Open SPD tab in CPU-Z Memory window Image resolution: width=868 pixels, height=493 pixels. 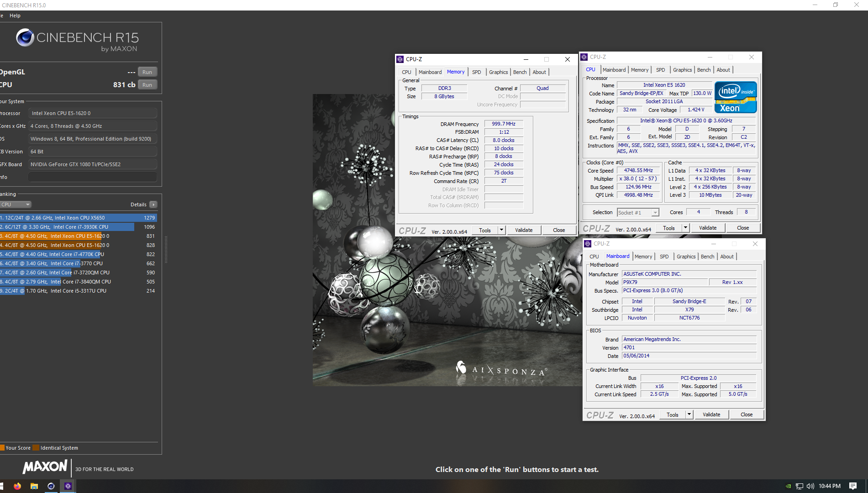coord(476,72)
